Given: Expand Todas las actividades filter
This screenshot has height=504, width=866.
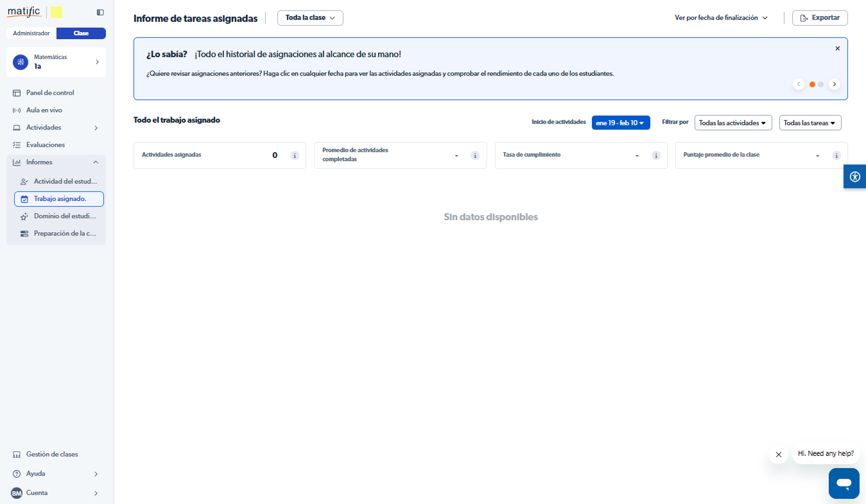Looking at the screenshot, I should pyautogui.click(x=732, y=123).
